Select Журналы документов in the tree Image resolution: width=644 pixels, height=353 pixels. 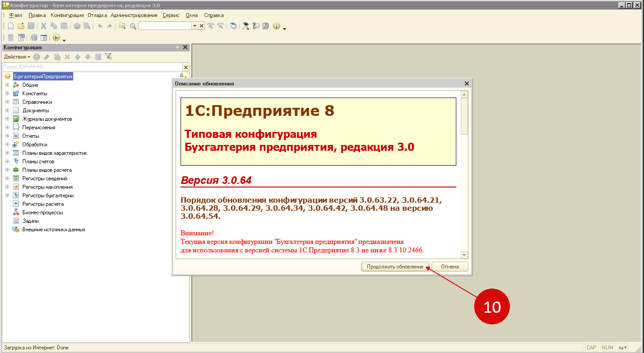[x=47, y=119]
